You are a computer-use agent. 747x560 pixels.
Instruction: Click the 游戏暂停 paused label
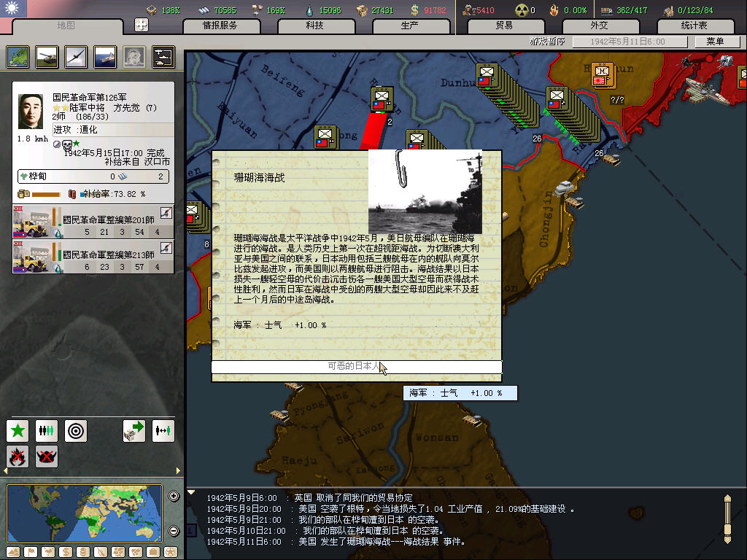(x=547, y=42)
